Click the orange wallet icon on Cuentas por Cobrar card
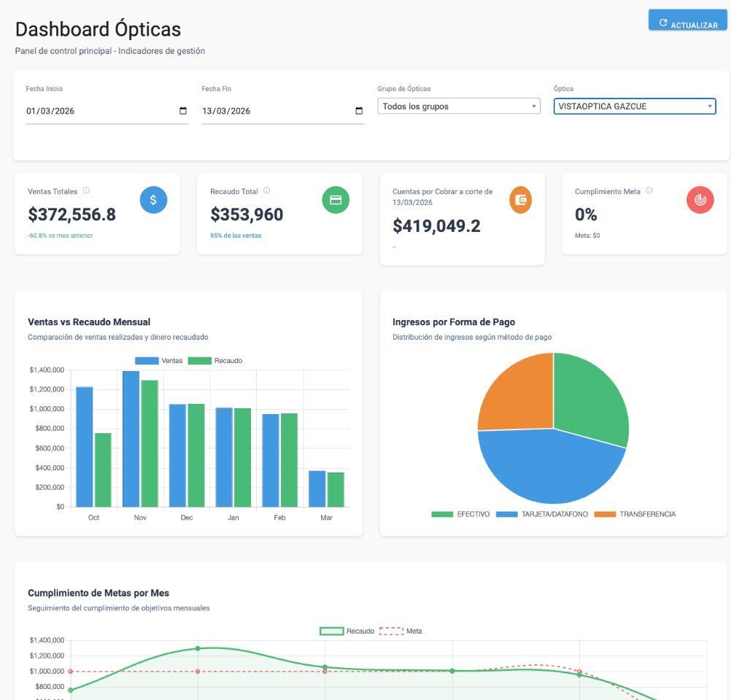Viewport: 731px width, 700px height. click(519, 199)
